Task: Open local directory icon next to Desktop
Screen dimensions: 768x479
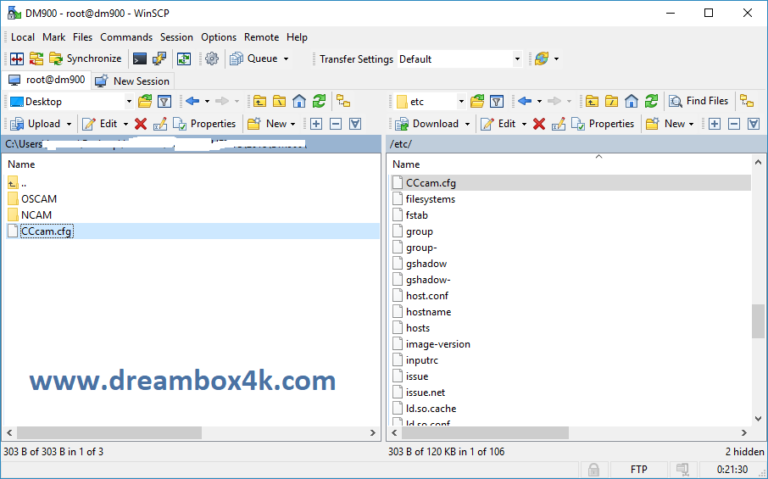Action: [x=144, y=101]
